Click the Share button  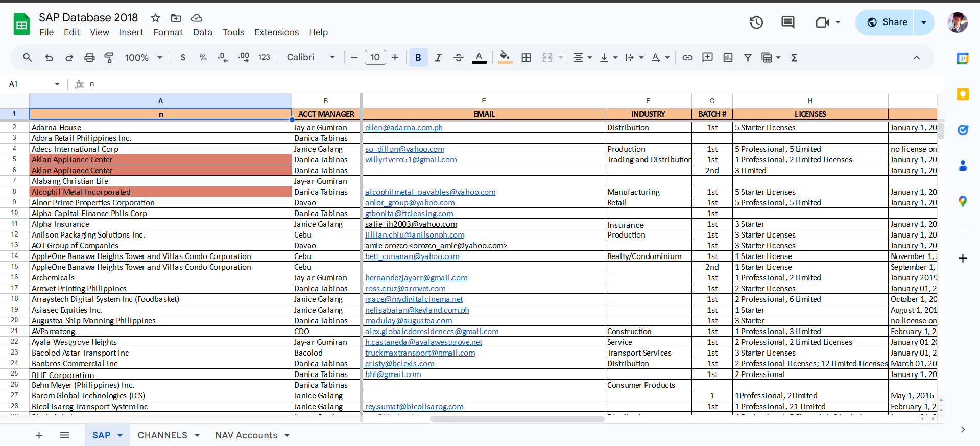888,22
